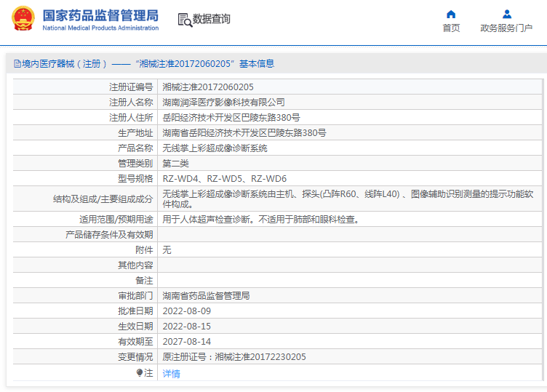547x392 pixels.
Task: Select the 结构及组成 description text
Action: click(348, 199)
